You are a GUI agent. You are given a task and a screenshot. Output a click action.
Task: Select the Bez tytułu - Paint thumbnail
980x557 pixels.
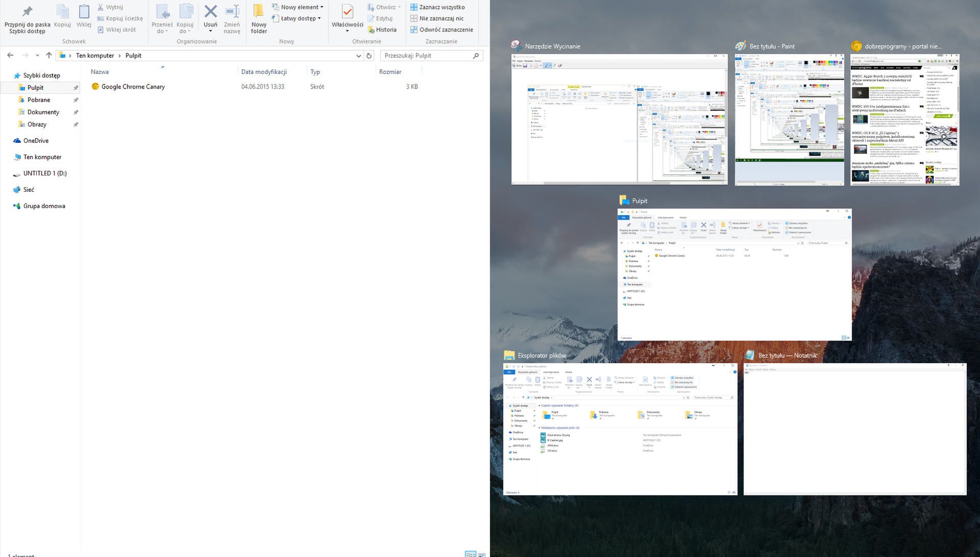789,119
